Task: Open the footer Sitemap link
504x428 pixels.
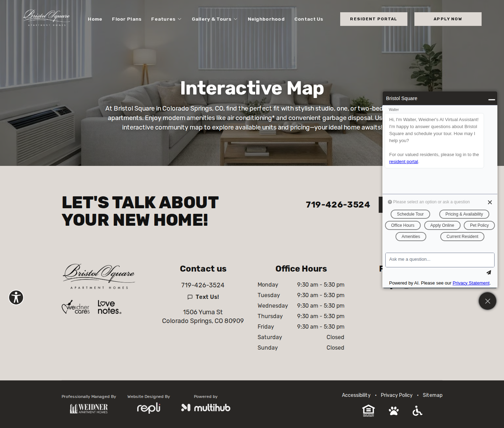Action: point(433,395)
